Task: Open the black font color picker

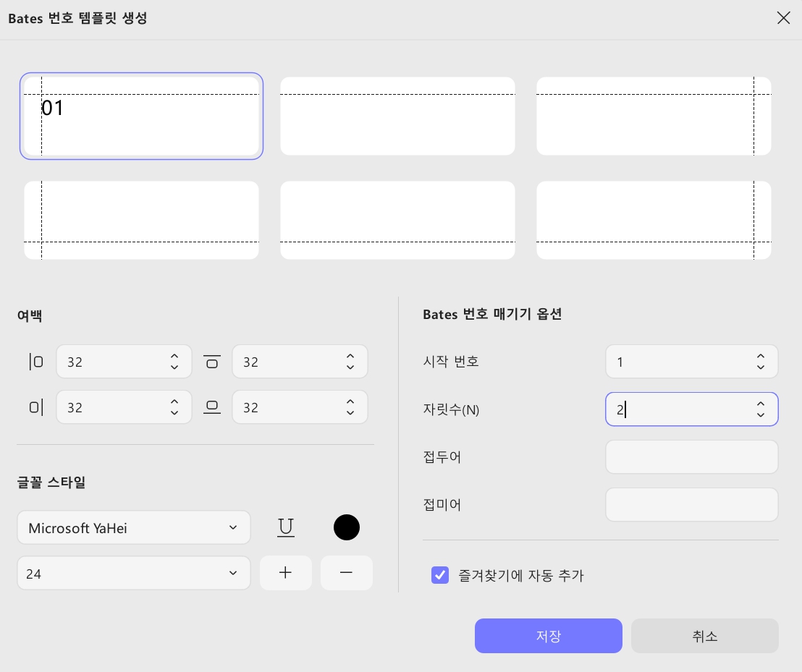Action: [346, 527]
